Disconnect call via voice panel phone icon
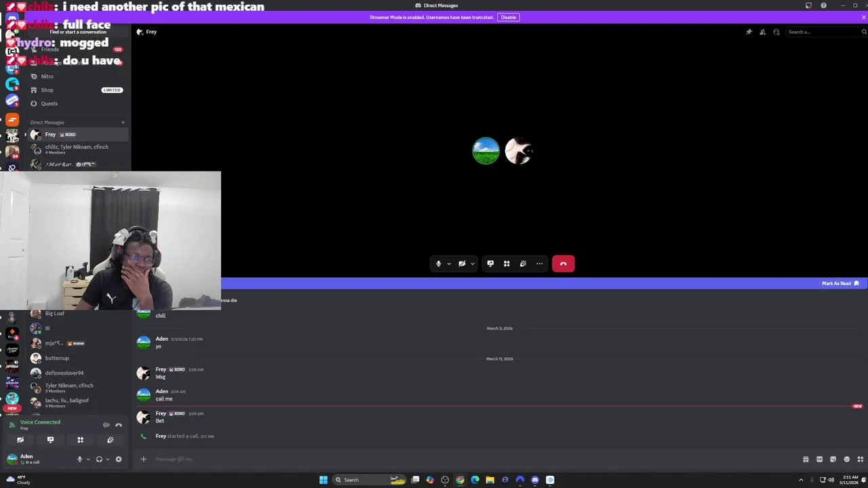The image size is (868, 488). (119, 425)
